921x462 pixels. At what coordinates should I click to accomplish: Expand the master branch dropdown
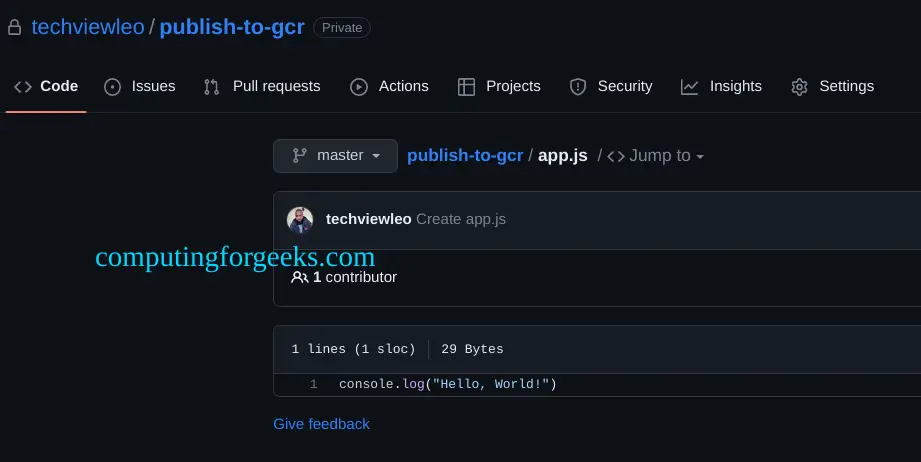click(x=335, y=156)
